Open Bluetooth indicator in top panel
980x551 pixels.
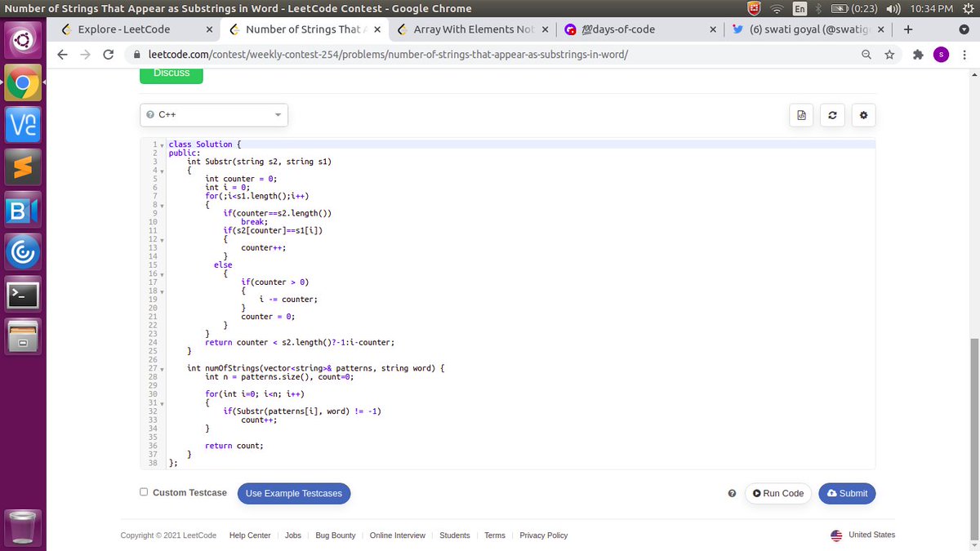(x=817, y=8)
